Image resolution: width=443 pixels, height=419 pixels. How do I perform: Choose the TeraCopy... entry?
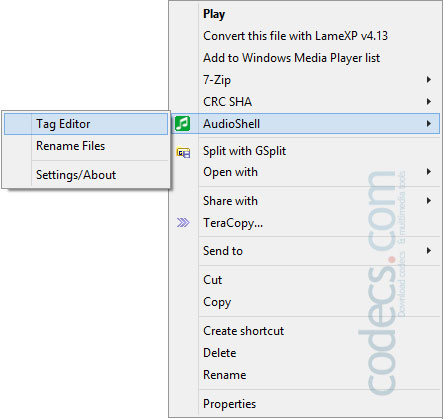(x=305, y=223)
